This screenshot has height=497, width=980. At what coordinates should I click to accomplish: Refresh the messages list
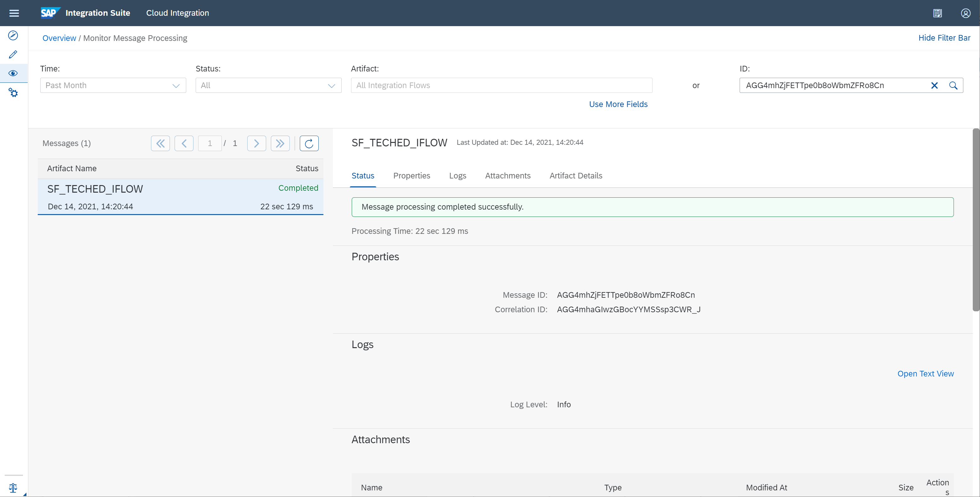coord(309,144)
